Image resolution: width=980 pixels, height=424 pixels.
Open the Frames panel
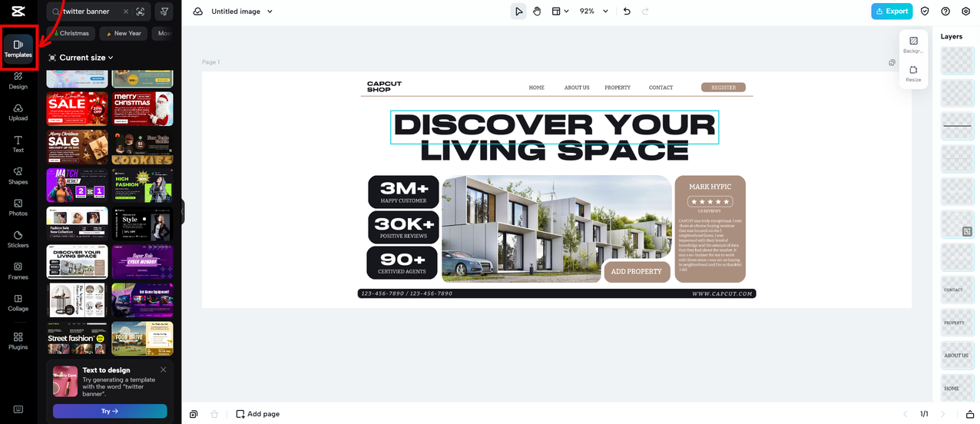pyautogui.click(x=18, y=271)
